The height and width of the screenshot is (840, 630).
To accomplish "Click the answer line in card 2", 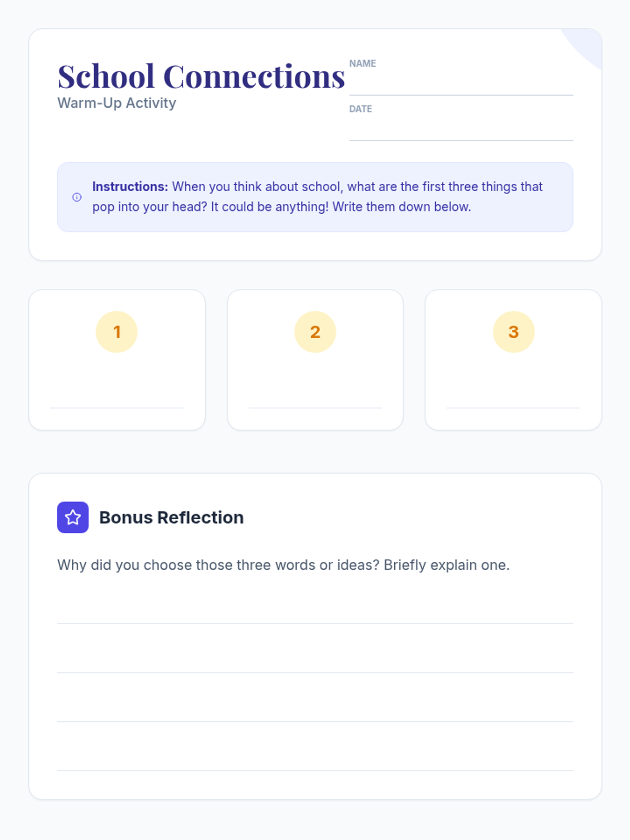I will click(x=315, y=407).
